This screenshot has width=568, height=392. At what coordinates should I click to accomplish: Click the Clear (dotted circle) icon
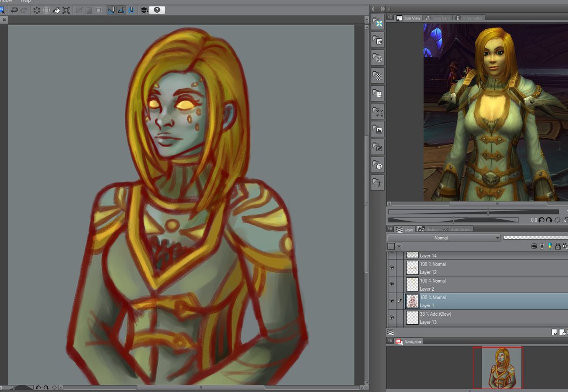(x=36, y=10)
